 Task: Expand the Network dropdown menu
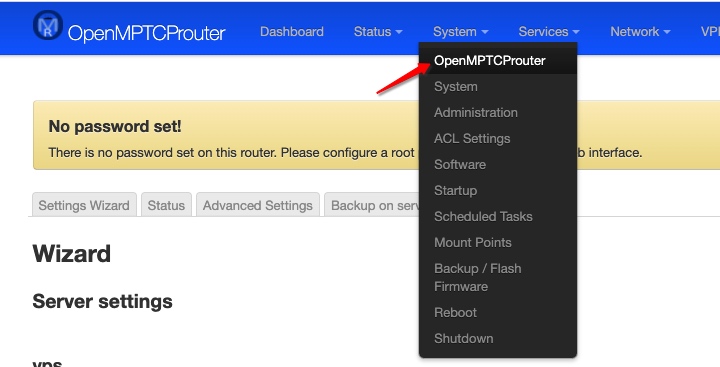click(x=640, y=32)
